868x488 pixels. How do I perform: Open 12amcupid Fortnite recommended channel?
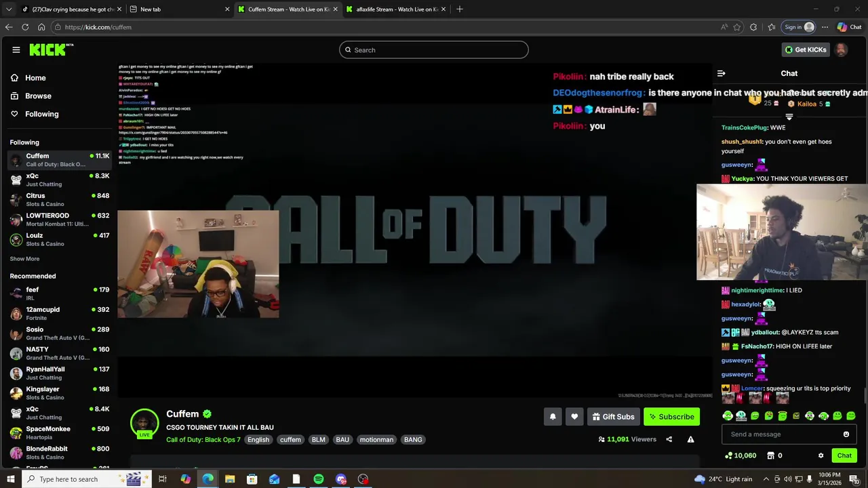point(60,313)
